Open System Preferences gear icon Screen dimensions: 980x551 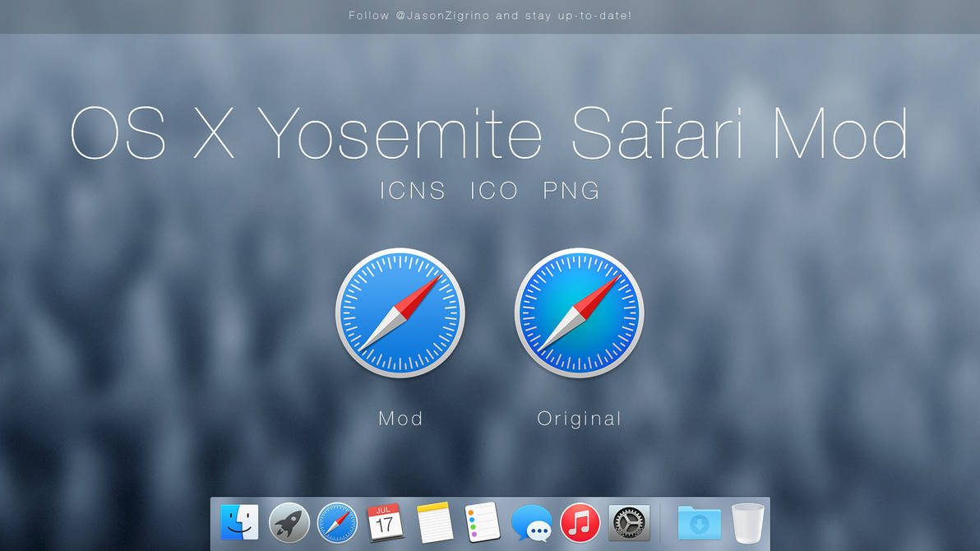pos(628,522)
